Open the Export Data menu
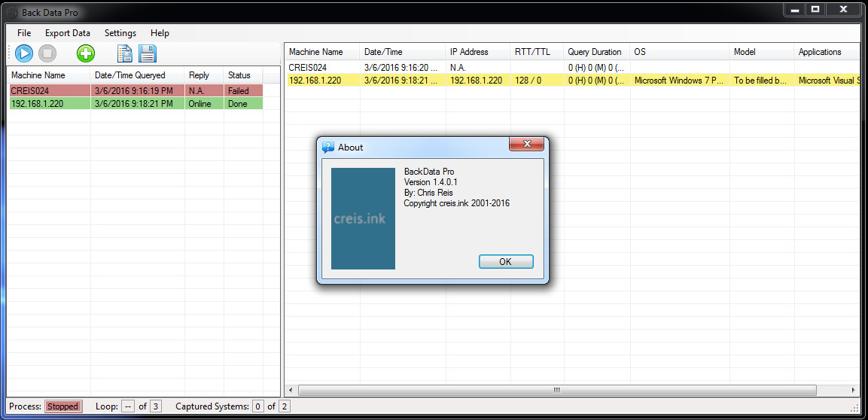The height and width of the screenshot is (420, 868). (68, 33)
